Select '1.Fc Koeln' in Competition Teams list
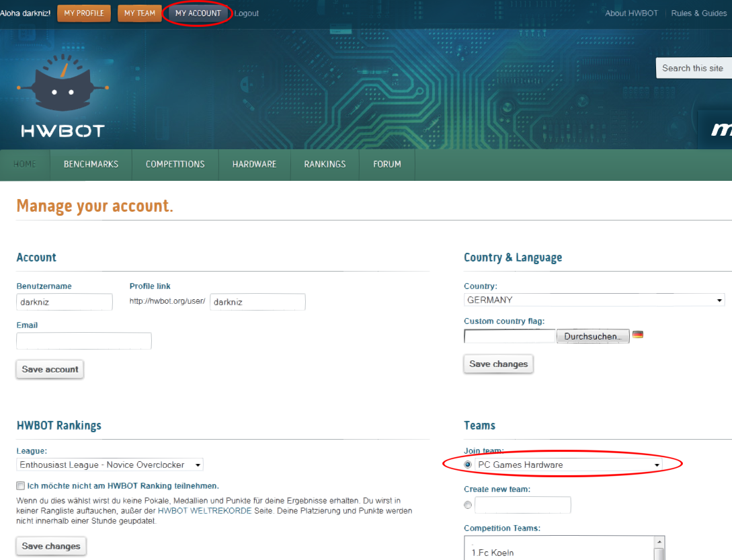Screen dimensions: 732x560 click(x=493, y=553)
